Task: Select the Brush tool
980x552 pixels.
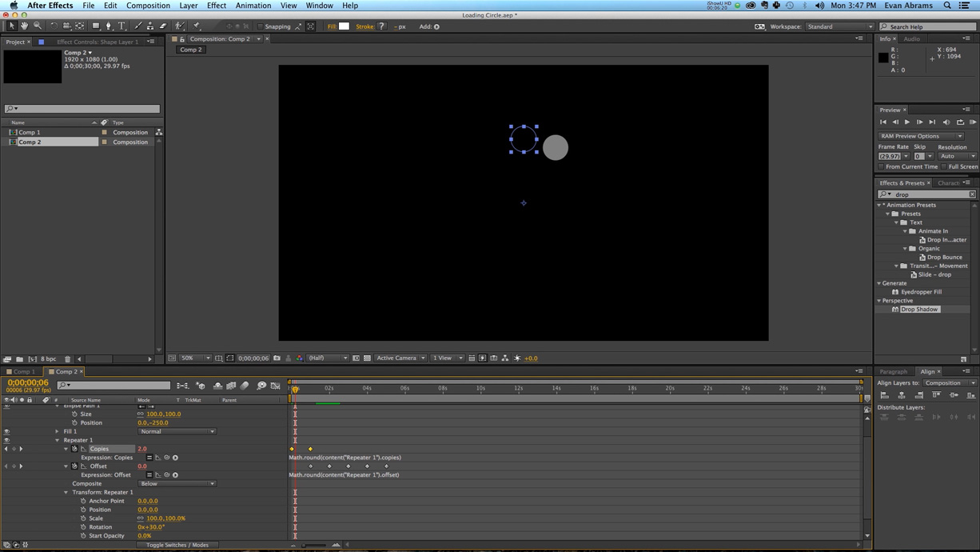Action: click(137, 26)
